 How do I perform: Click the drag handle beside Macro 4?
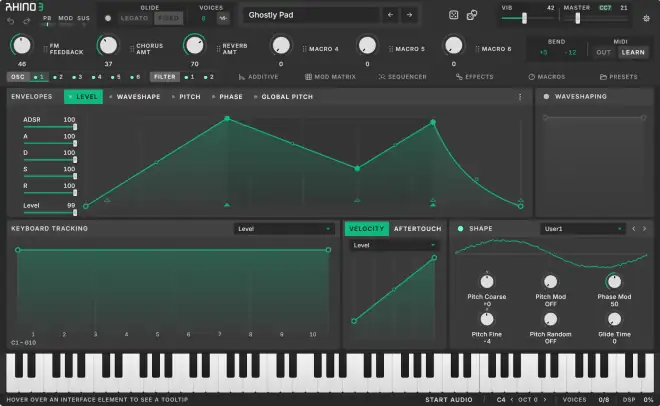pyautogui.click(x=304, y=49)
